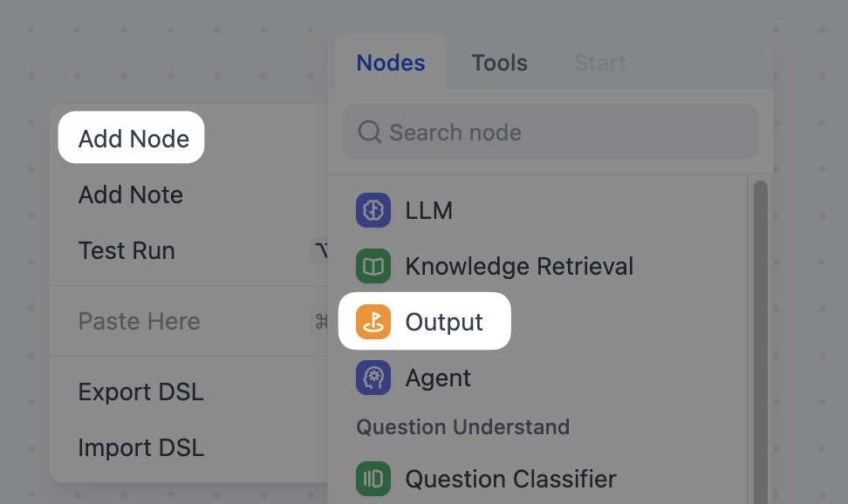The height and width of the screenshot is (504, 848).
Task: Click the search magnifier icon
Action: (370, 133)
